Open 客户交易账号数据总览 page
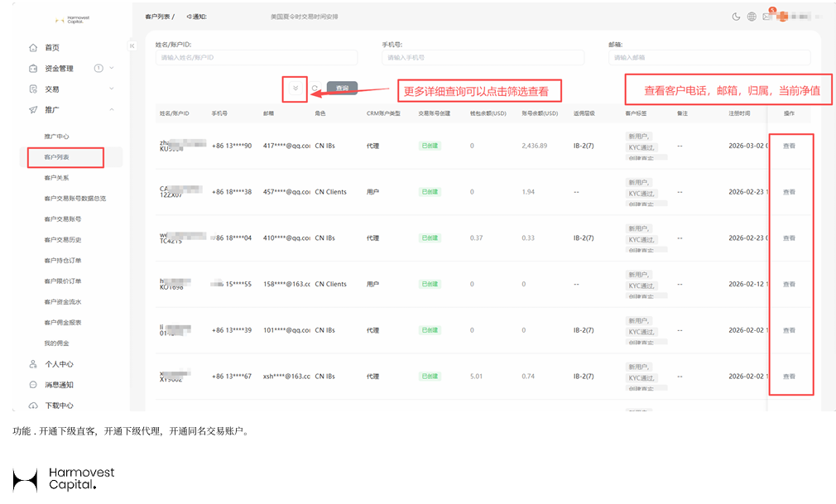This screenshot has height=504, width=836. (x=75, y=199)
